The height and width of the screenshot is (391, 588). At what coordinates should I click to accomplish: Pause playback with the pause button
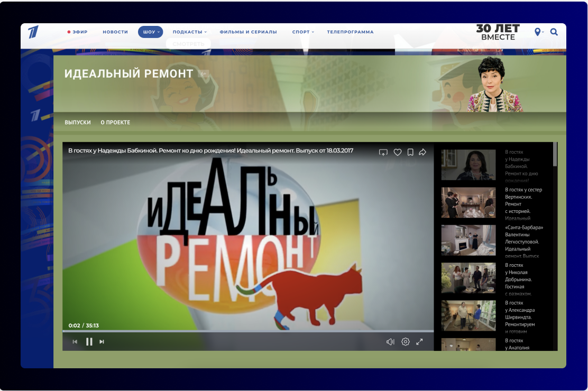(89, 341)
